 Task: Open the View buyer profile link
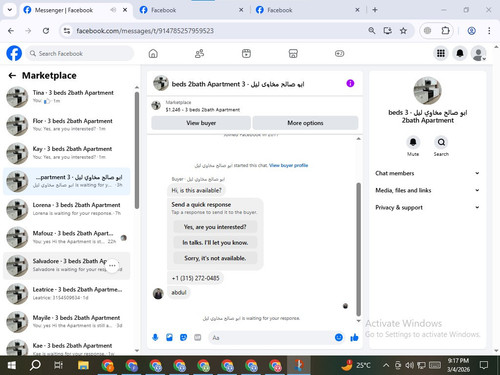click(x=288, y=165)
